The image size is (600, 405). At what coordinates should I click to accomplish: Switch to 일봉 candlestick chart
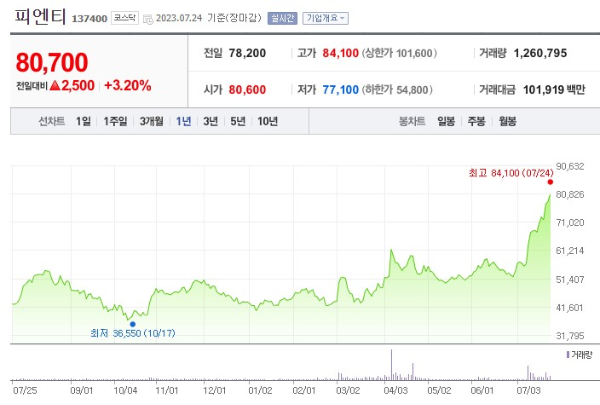pos(446,121)
